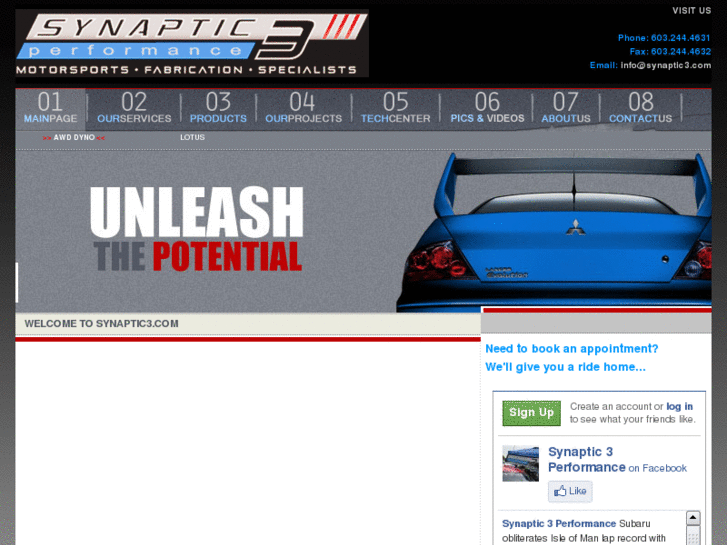
Task: Click 'Need to book an appointment?' heading
Action: (572, 349)
